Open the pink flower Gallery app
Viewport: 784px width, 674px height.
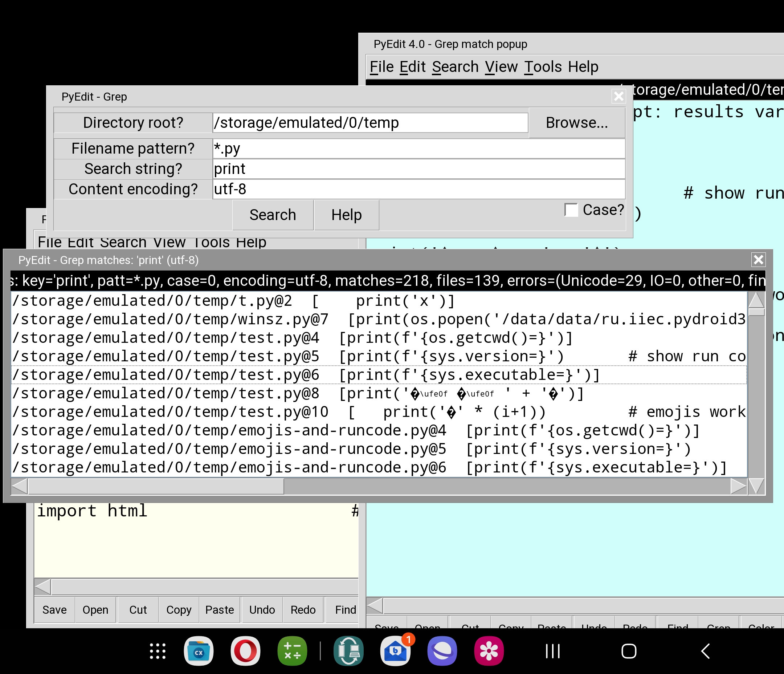489,651
